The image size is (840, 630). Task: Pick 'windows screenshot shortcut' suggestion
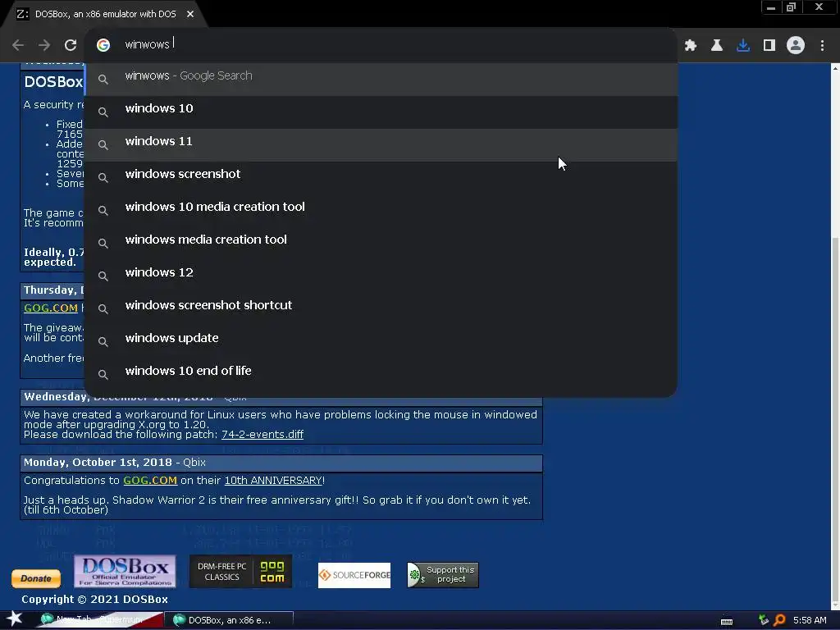[381, 308]
